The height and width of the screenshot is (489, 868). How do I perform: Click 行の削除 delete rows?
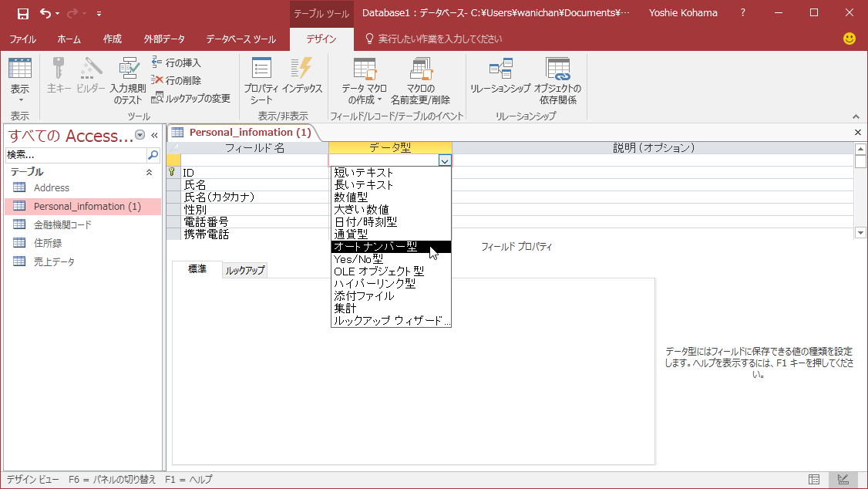pos(177,80)
